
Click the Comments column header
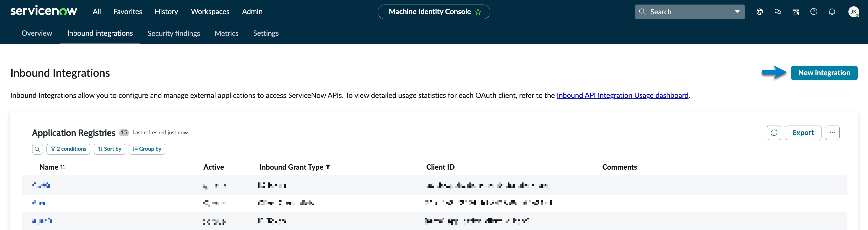coord(619,167)
